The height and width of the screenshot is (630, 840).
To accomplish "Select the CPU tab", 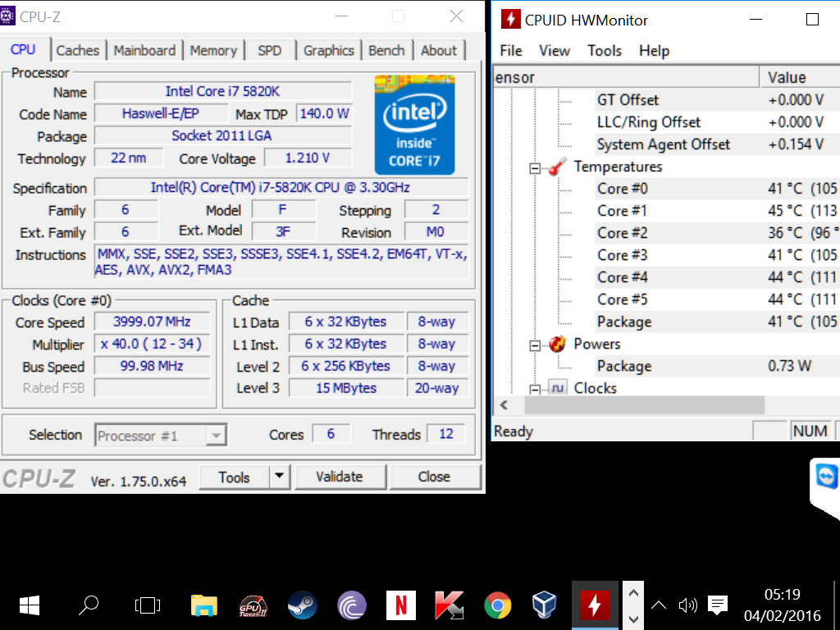I will (23, 49).
